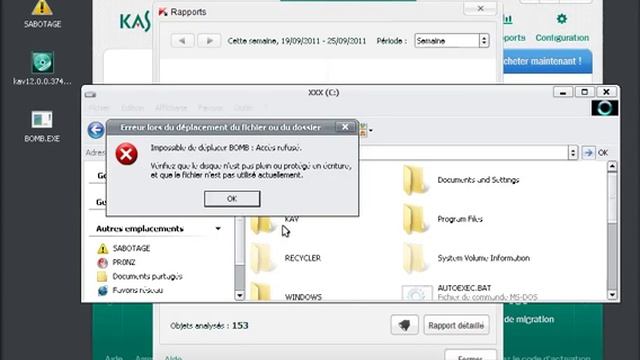Click the file list scrollbar down arrow
The image size is (640, 360).
point(612,295)
